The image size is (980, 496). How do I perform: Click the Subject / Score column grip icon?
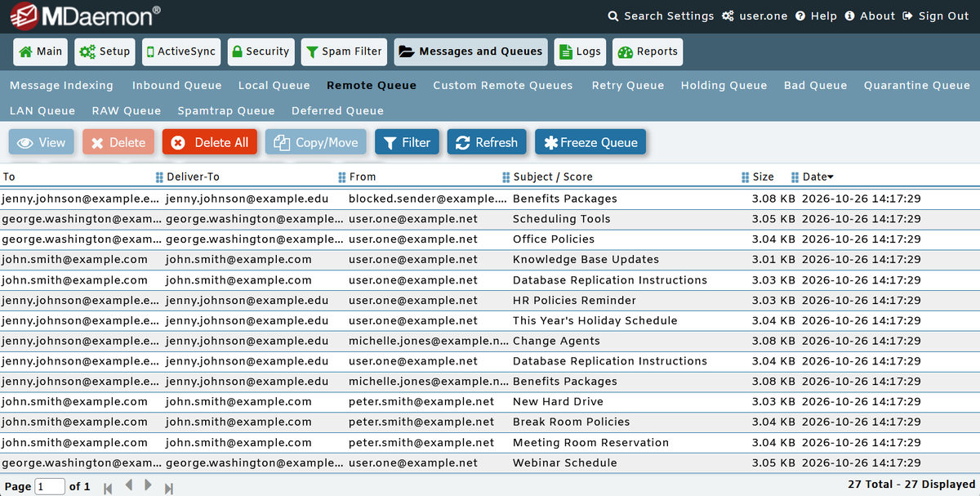(506, 177)
